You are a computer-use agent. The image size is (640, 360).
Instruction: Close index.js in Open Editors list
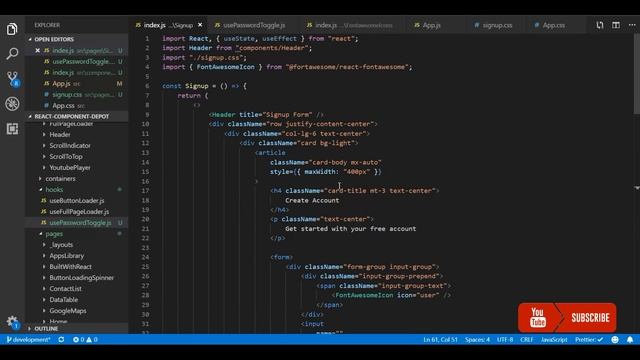[x=38, y=51]
